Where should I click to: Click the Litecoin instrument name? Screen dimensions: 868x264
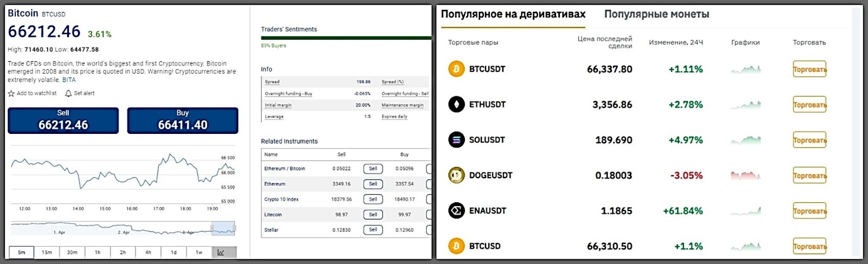(x=273, y=215)
